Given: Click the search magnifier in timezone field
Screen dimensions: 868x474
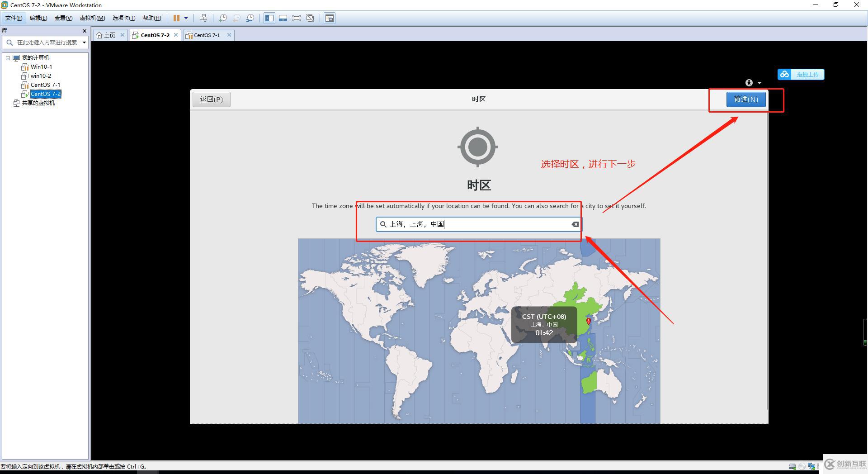Looking at the screenshot, I should point(383,224).
